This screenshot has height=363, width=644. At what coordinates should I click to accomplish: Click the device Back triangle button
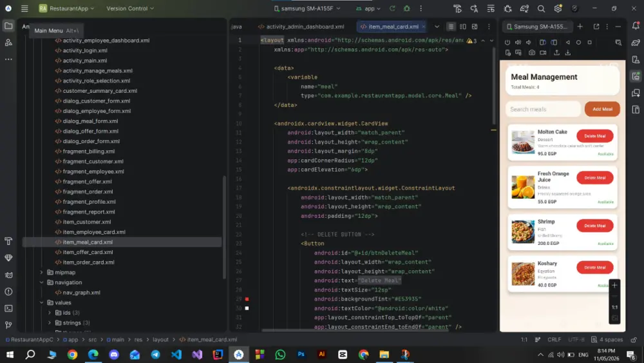point(567,43)
